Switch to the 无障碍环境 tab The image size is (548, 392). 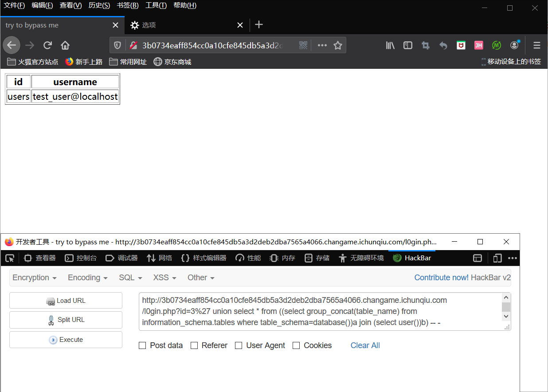click(x=361, y=258)
